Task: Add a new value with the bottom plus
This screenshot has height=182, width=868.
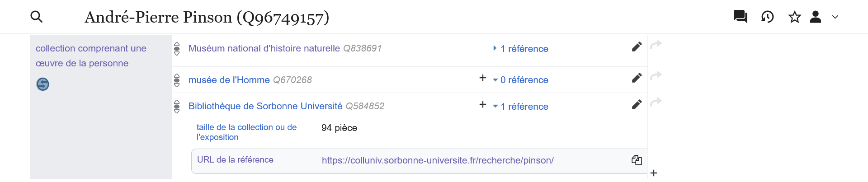Action: pyautogui.click(x=654, y=173)
